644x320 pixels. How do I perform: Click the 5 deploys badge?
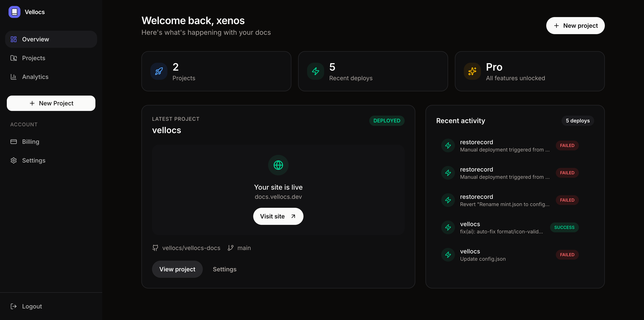coord(577,121)
